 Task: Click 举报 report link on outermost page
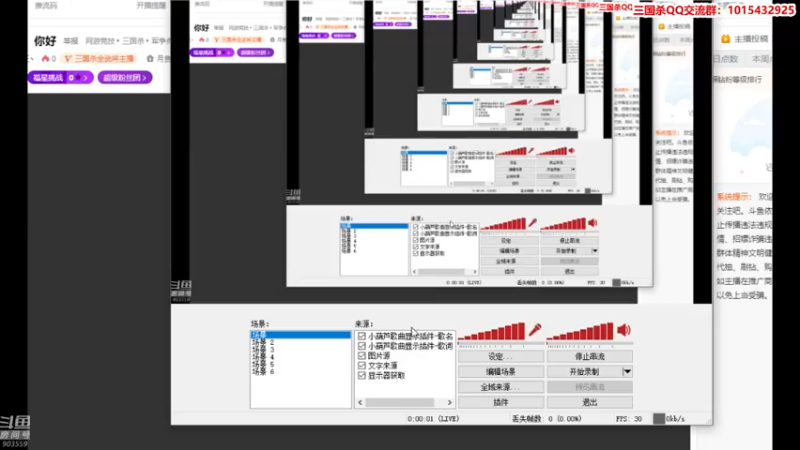70,41
